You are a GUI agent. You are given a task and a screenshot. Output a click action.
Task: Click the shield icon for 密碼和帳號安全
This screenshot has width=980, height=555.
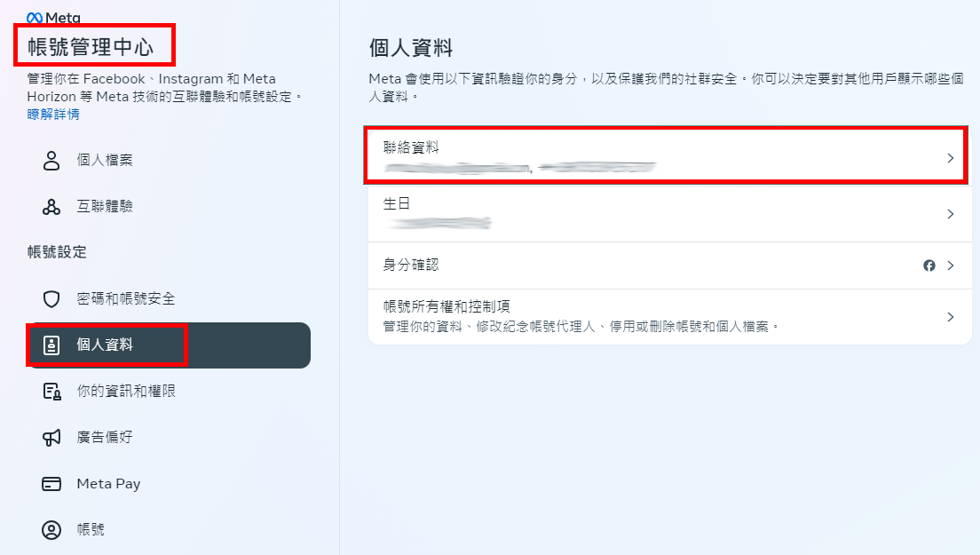(51, 298)
